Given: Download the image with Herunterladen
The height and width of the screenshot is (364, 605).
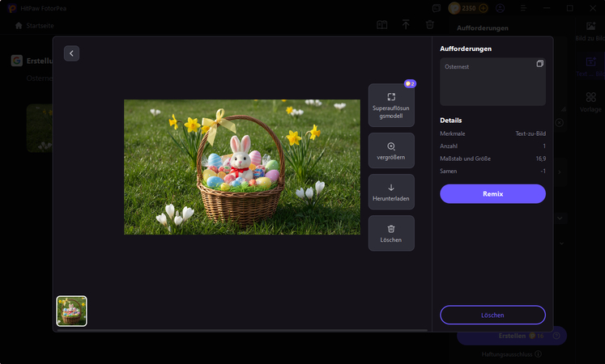Looking at the screenshot, I should [x=391, y=192].
